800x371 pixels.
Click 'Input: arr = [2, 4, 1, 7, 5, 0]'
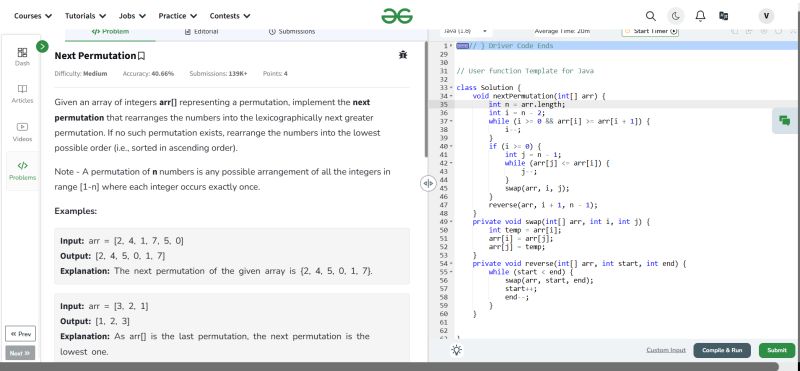pos(122,241)
